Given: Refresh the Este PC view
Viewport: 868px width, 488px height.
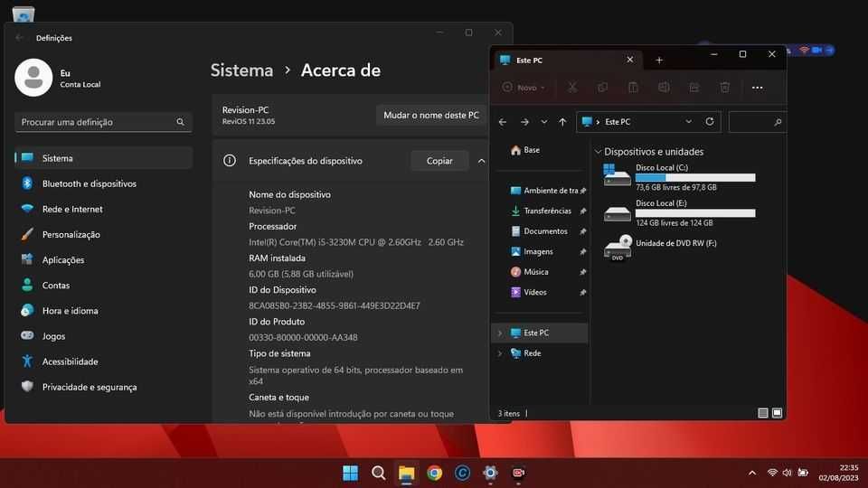Looking at the screenshot, I should (710, 122).
